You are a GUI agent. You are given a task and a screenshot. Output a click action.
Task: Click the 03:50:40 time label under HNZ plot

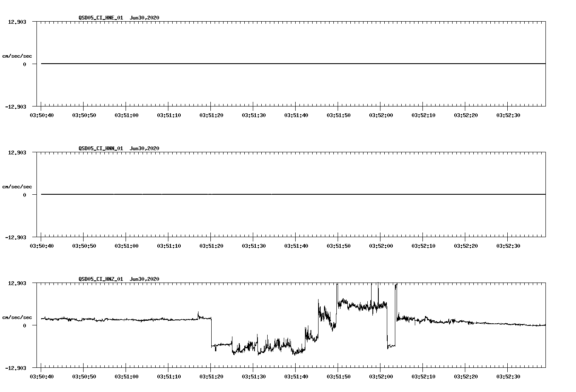(42, 377)
